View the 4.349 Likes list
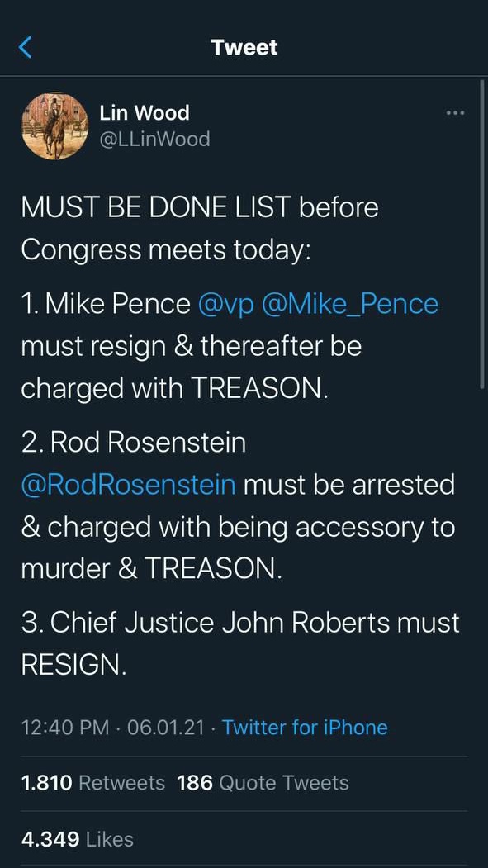 pyautogui.click(x=78, y=839)
